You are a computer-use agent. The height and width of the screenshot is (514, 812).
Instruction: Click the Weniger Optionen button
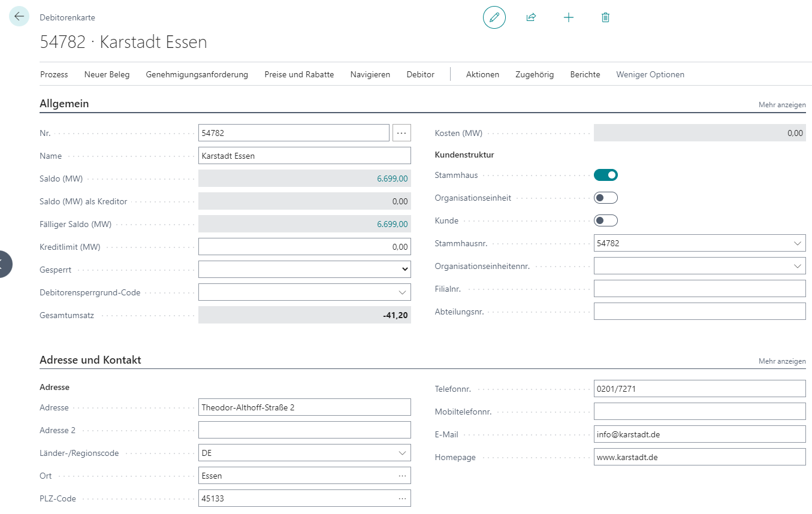coord(650,75)
